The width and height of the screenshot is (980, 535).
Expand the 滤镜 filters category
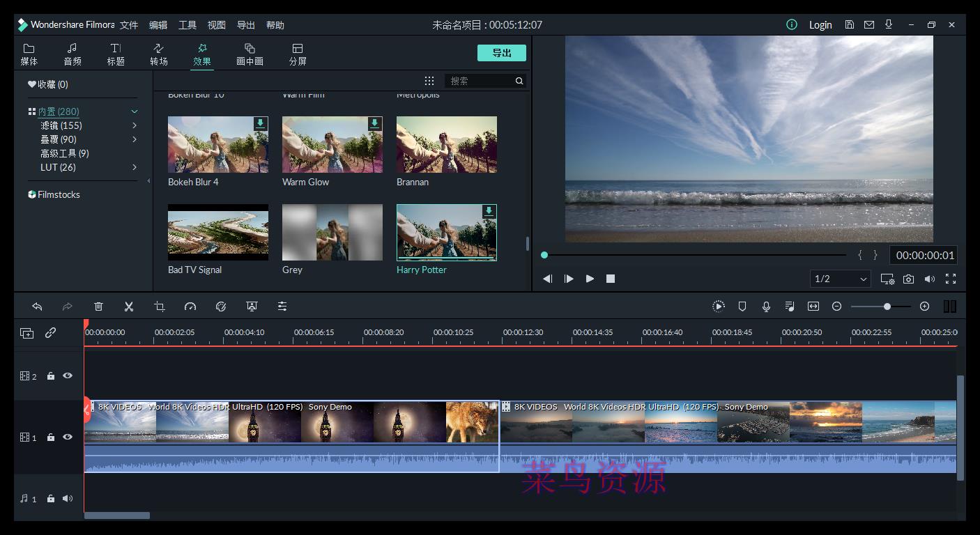tap(135, 125)
